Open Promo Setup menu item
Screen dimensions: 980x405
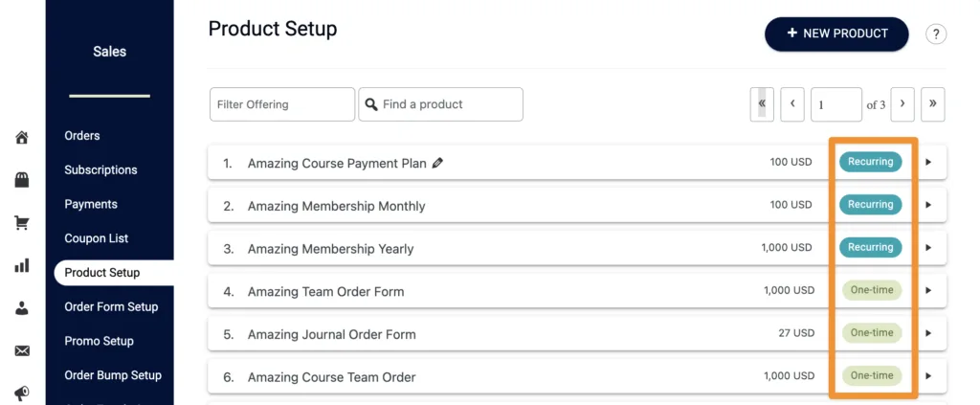[x=99, y=341]
